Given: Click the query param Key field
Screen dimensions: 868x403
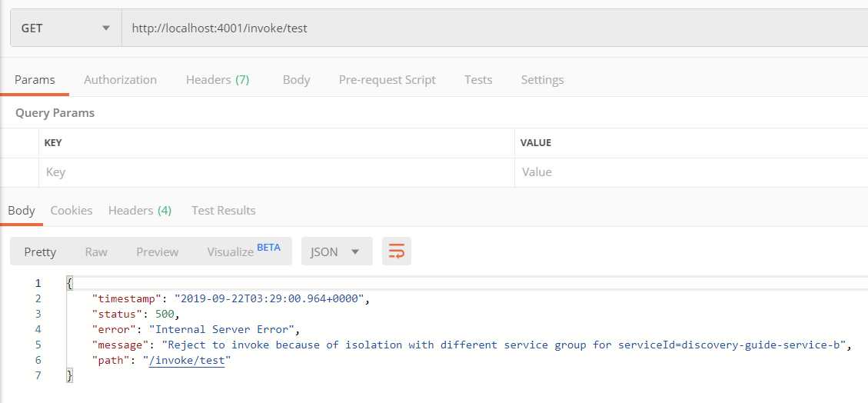Looking at the screenshot, I should (277, 172).
